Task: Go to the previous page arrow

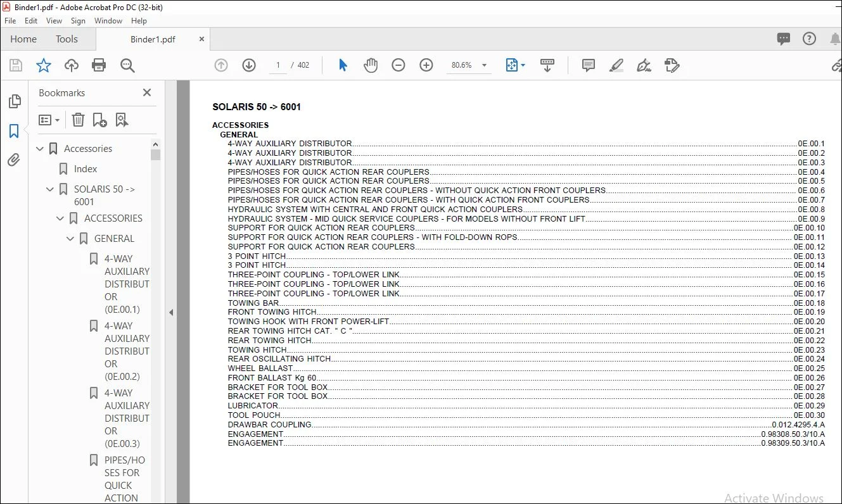Action: [221, 65]
